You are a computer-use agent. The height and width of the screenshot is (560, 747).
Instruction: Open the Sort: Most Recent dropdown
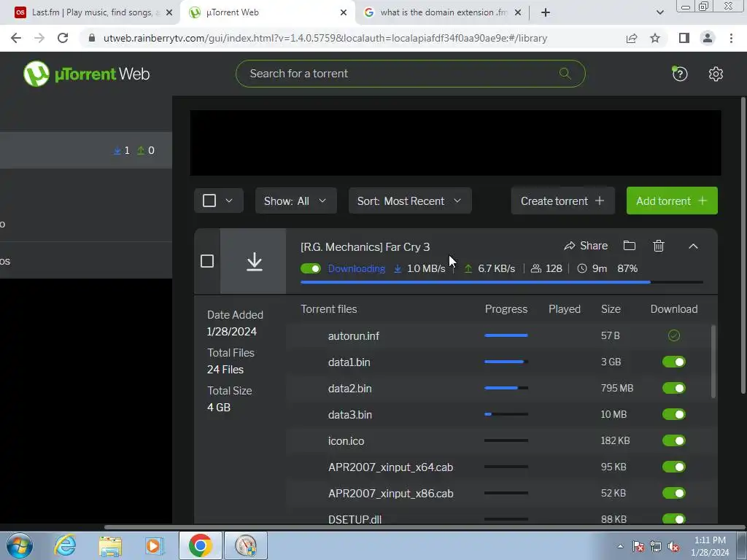410,201
